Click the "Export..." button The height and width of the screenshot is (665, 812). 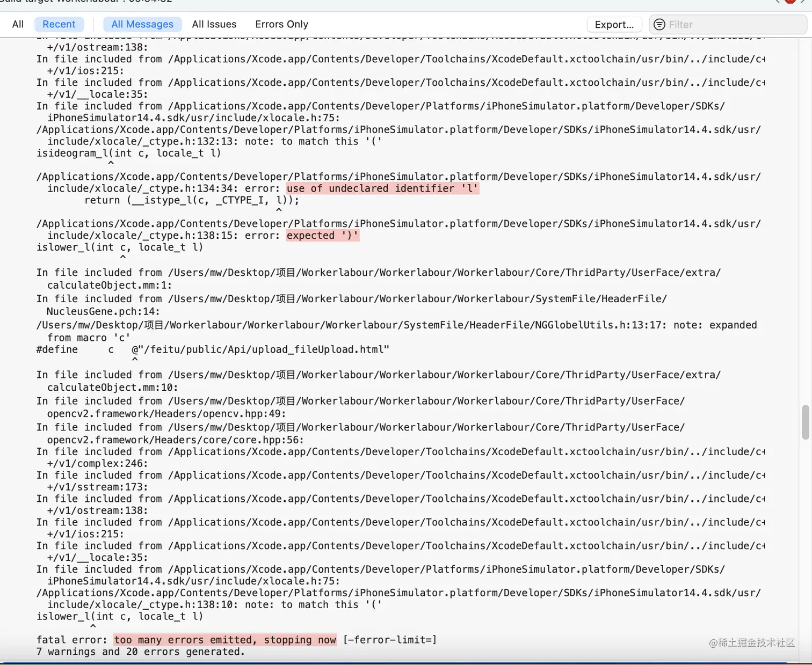(614, 24)
